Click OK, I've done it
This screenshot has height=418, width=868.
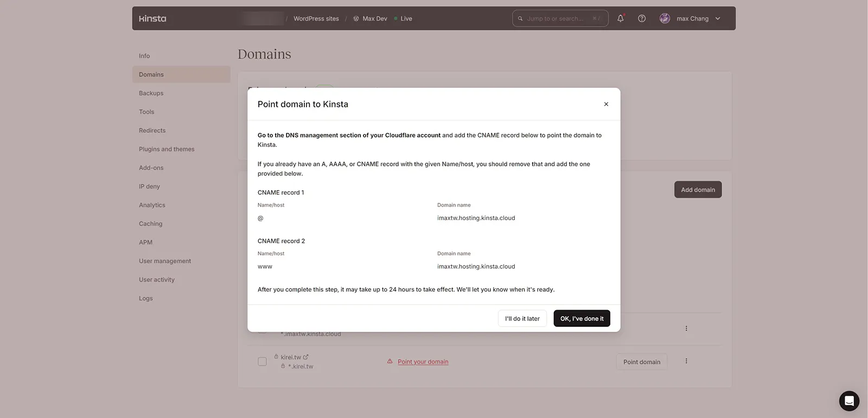582,319
